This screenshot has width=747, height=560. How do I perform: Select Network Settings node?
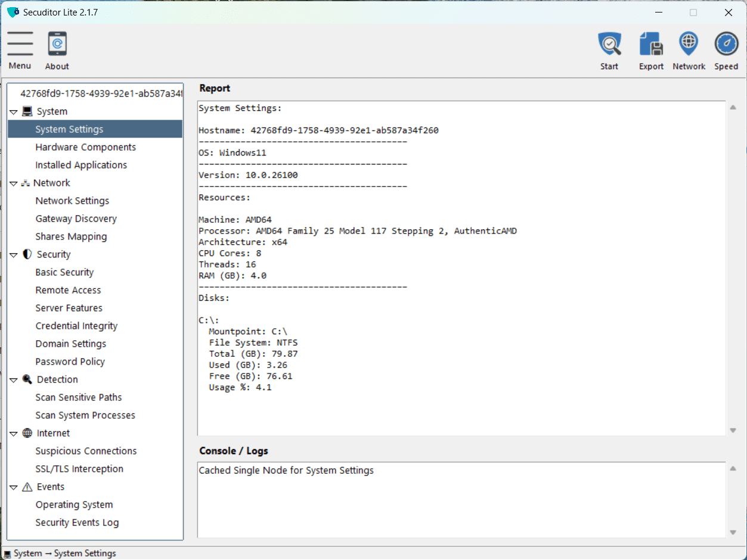72,201
